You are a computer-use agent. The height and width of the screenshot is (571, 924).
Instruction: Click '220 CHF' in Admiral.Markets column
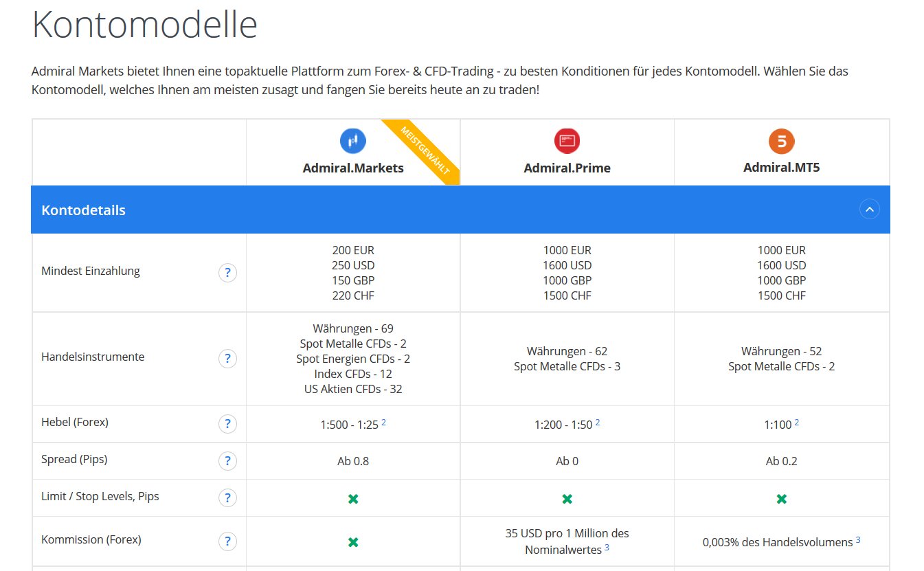353,295
